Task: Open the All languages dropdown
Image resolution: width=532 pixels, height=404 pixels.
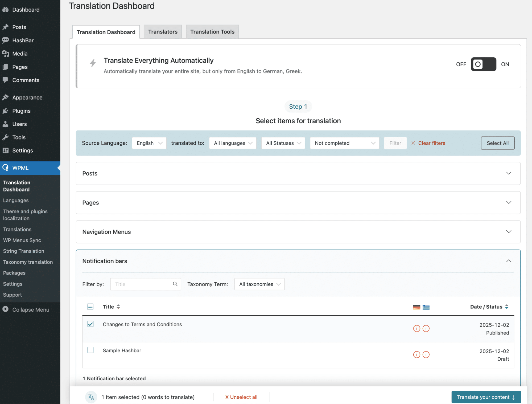Action: (x=232, y=143)
